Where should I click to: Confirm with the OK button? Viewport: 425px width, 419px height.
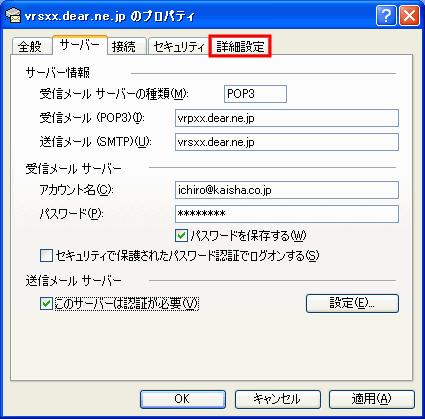[x=183, y=399]
